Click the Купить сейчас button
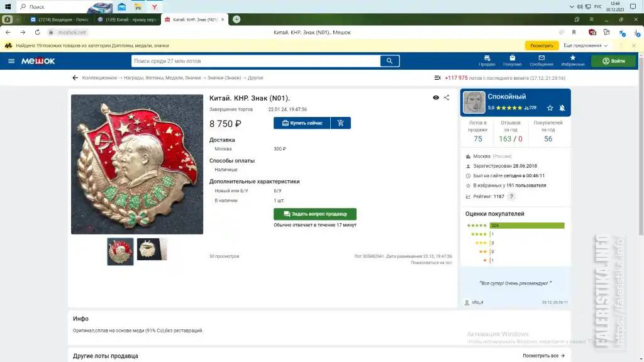 tap(302, 123)
